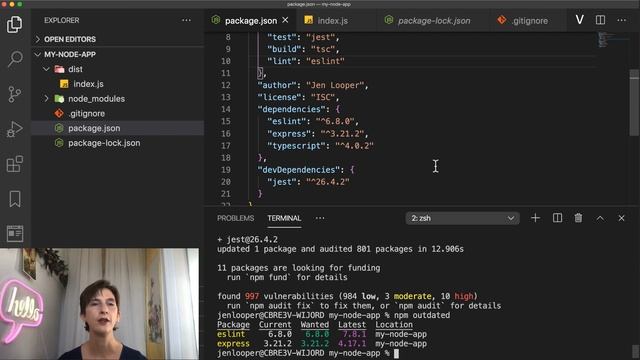The width and height of the screenshot is (640, 360).
Task: Open the Extensions view
Action: point(15,164)
